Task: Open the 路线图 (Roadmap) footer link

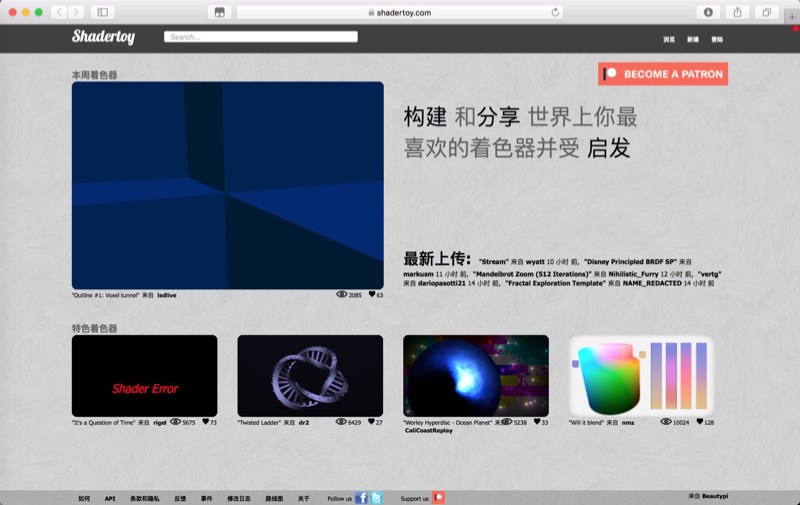Action: click(274, 498)
